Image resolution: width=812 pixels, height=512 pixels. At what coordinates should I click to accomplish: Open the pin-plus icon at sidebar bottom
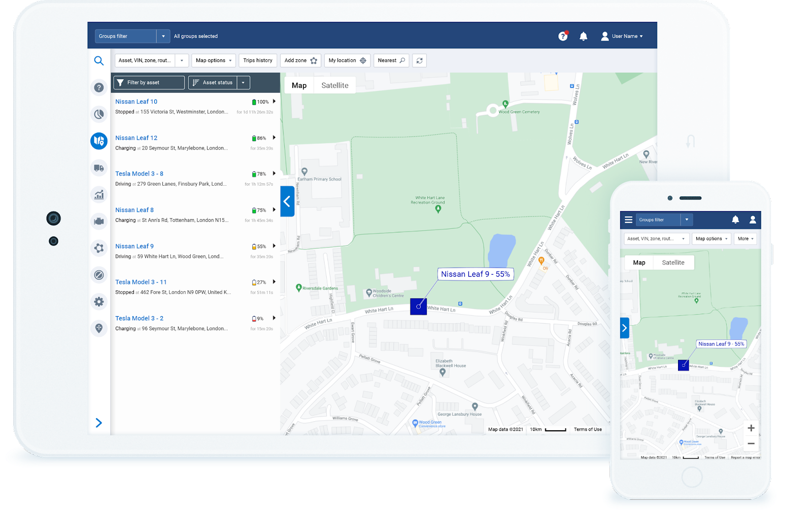[99, 328]
